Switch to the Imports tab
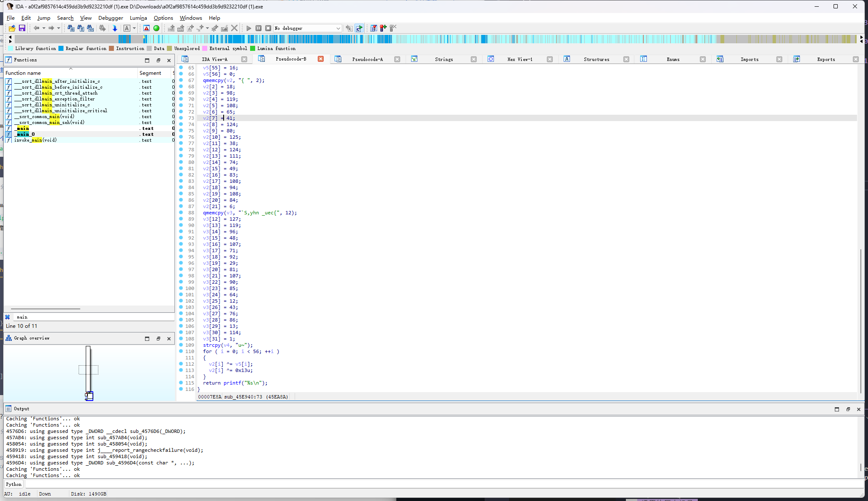The height and width of the screenshot is (501, 868). pos(749,59)
